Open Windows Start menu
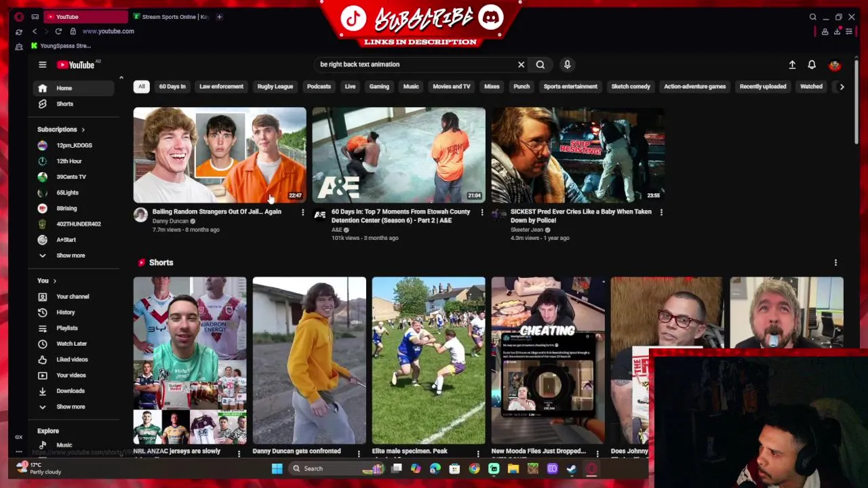 click(277, 468)
